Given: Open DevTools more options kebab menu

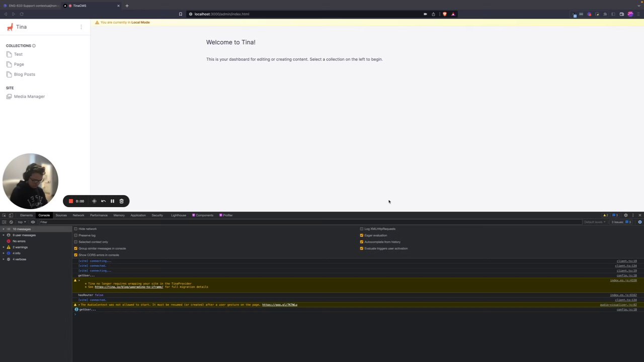Looking at the screenshot, I should (633, 215).
